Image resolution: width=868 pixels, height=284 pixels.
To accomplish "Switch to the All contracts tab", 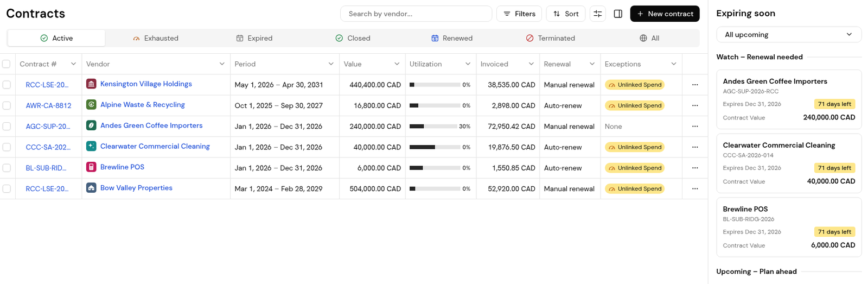I will [x=649, y=38].
